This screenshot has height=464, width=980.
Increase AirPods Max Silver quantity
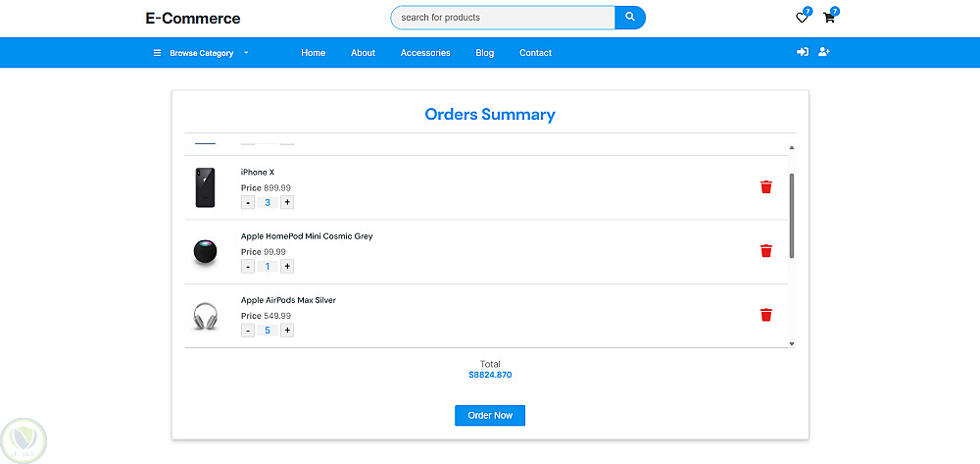pyautogui.click(x=287, y=331)
